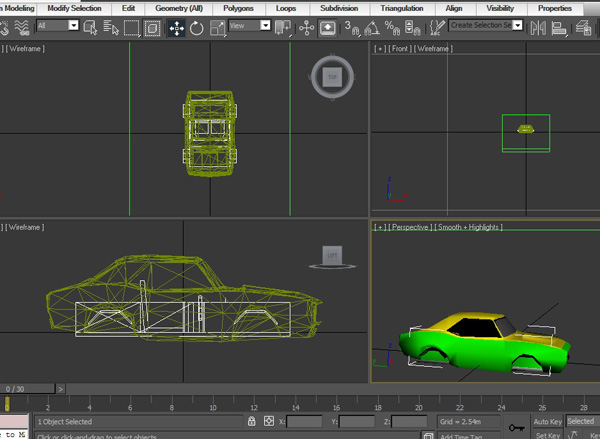Toggle Auto Key animation mode

(x=547, y=422)
